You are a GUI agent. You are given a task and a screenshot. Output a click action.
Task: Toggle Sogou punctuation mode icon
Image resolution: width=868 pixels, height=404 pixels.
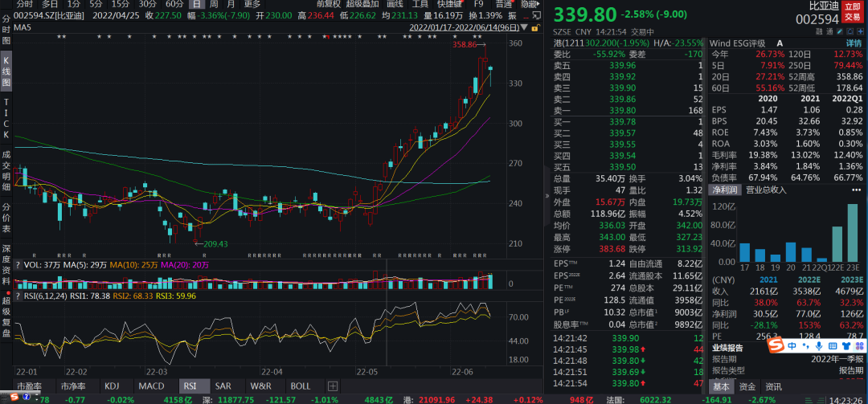tap(805, 345)
